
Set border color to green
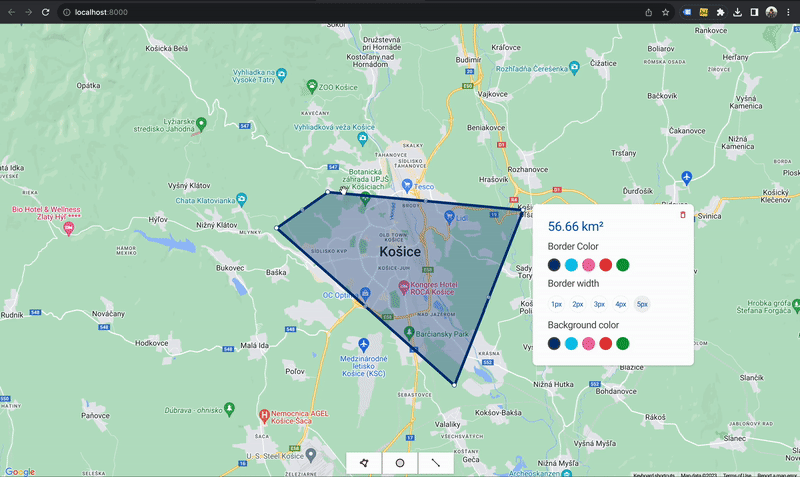pos(622,265)
